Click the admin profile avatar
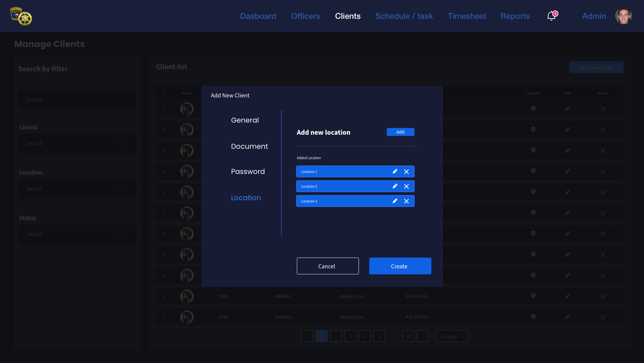 [x=623, y=16]
